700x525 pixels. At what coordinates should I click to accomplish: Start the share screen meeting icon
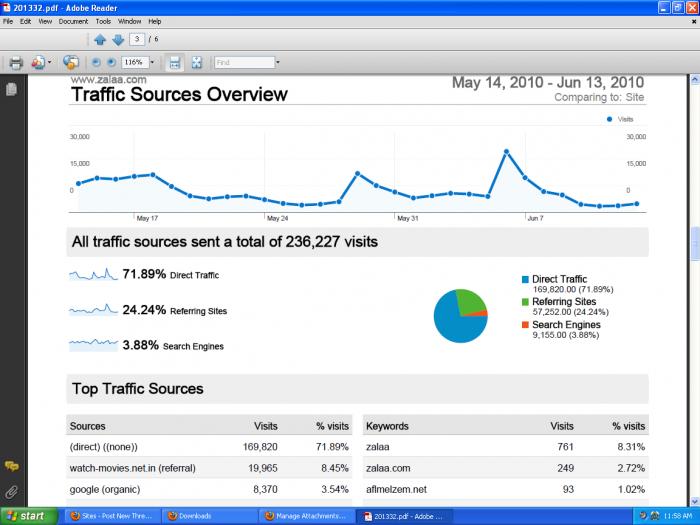(x=71, y=62)
